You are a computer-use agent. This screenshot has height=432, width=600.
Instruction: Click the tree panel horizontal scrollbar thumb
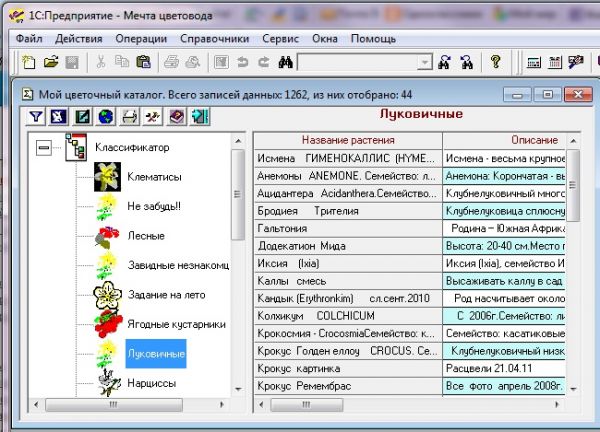point(114,404)
